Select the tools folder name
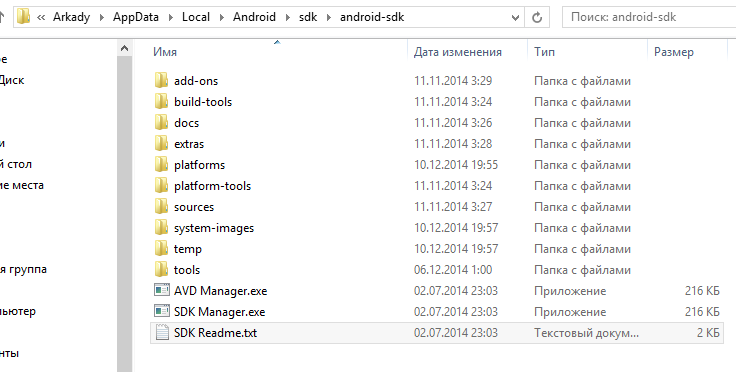 tap(187, 270)
